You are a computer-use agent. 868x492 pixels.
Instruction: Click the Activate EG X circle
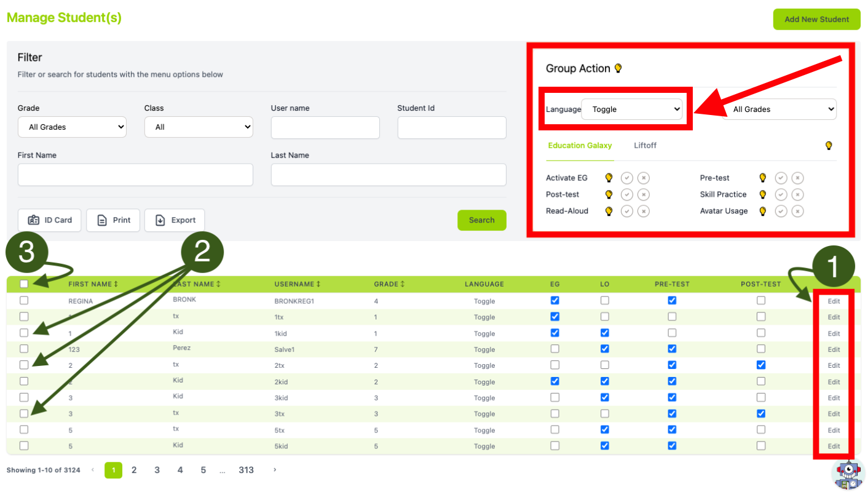coord(643,178)
